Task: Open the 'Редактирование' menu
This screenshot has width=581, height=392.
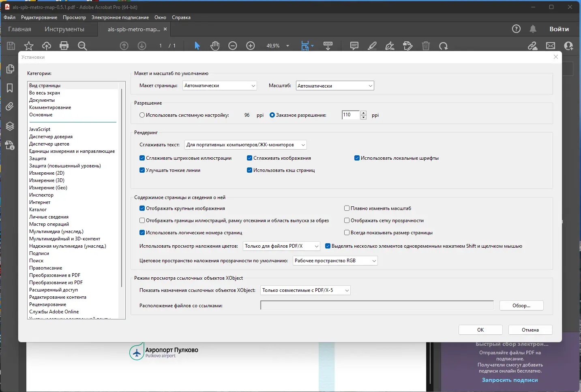Action: click(39, 17)
